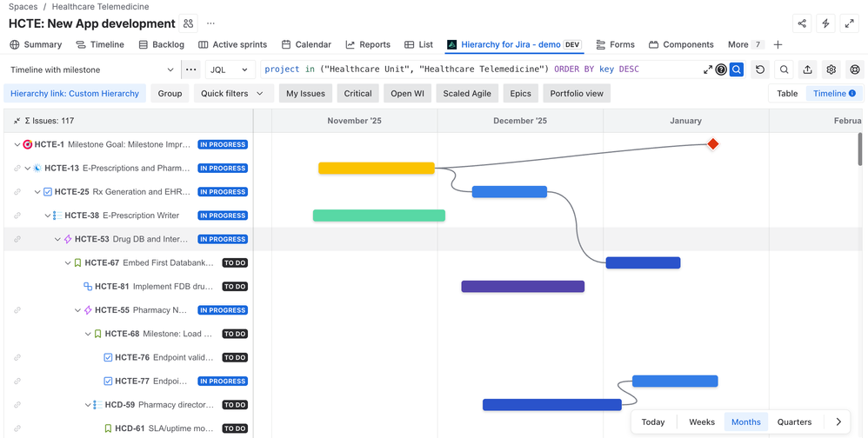Click the refresh/reset icon
Screen dimensions: 868x438
click(760, 70)
